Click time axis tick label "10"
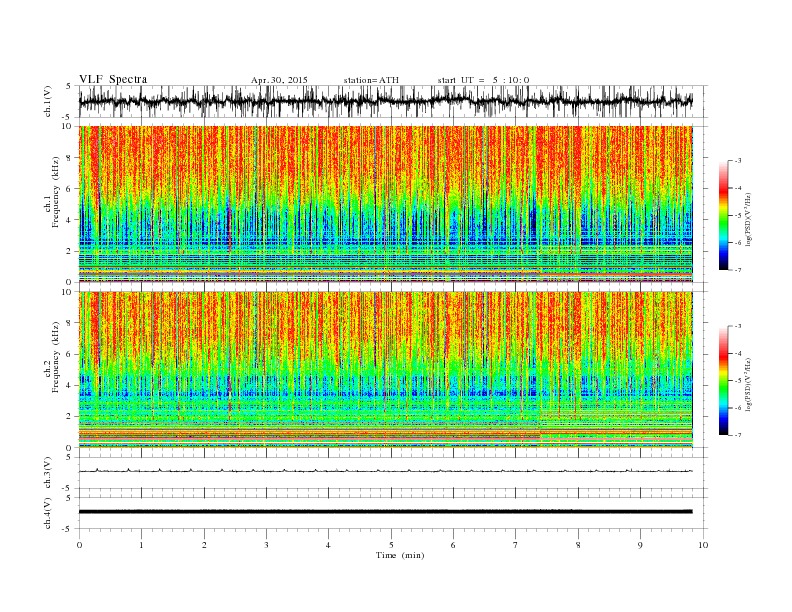The width and height of the screenshot is (792, 612). (x=703, y=545)
